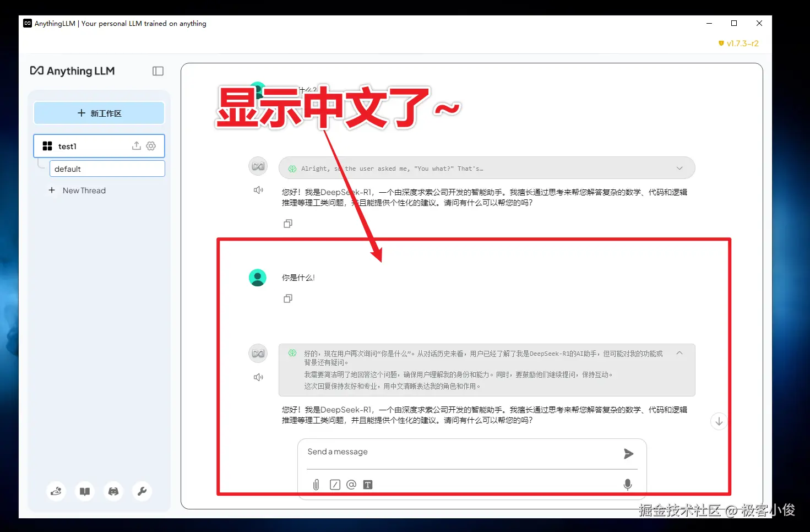Select the test1 workspace
Image resolution: width=810 pixels, height=532 pixels.
point(99,146)
